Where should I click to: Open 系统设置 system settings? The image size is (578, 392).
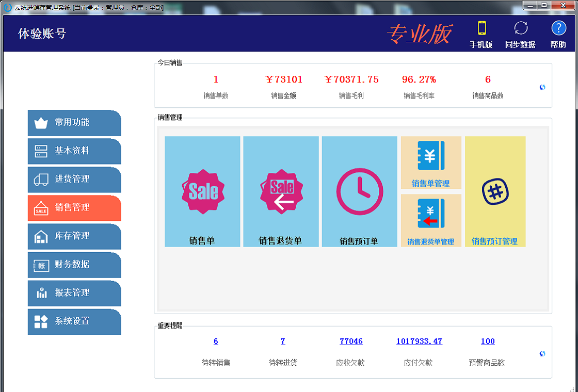tap(74, 321)
